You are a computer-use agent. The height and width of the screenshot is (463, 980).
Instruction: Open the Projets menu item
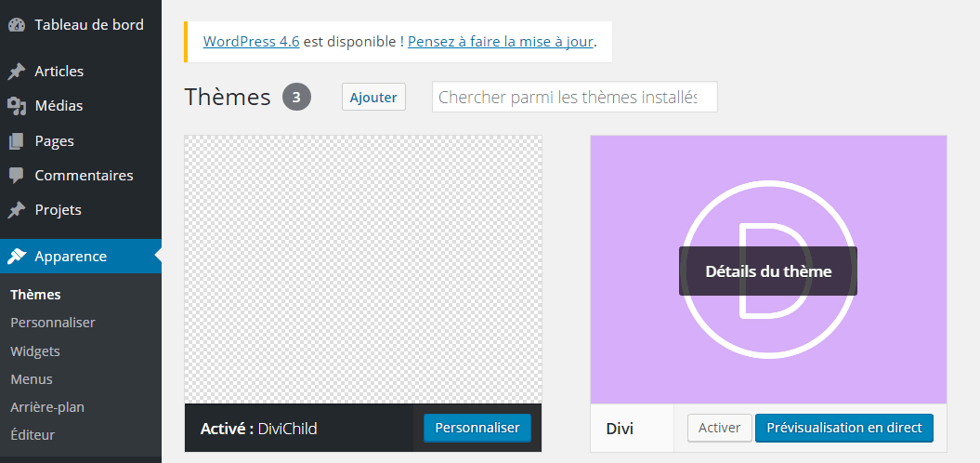(81, 209)
